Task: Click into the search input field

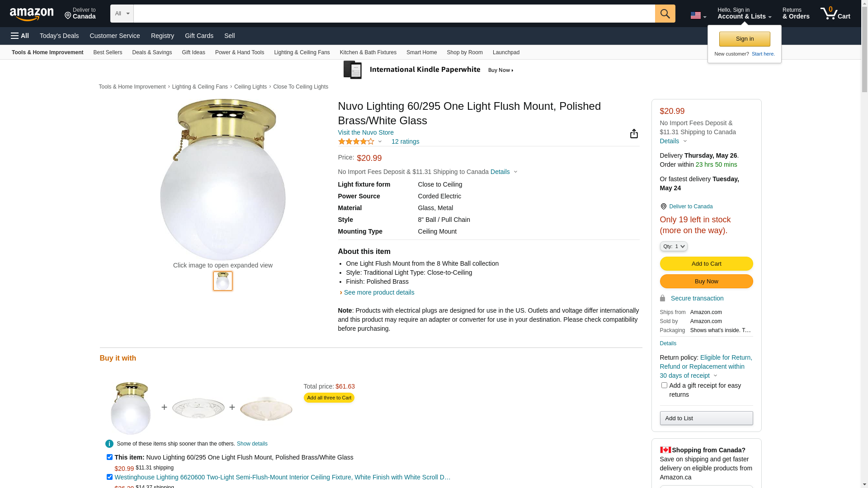Action: (394, 14)
